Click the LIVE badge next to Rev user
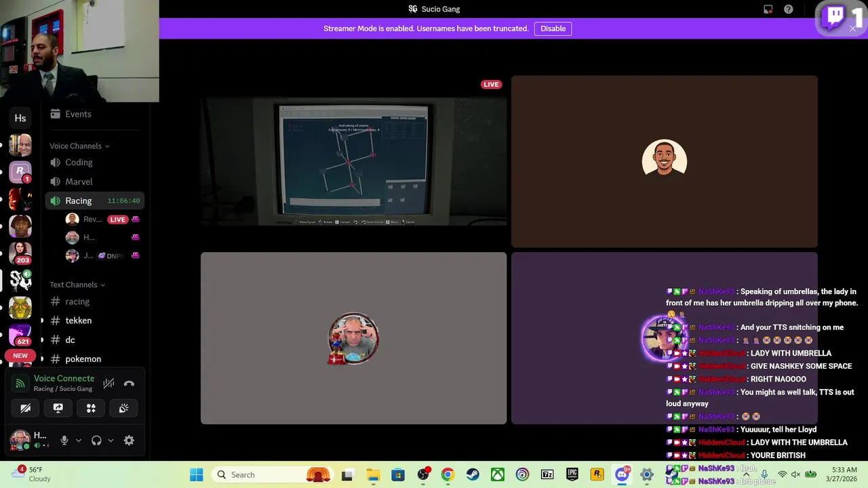 118,220
